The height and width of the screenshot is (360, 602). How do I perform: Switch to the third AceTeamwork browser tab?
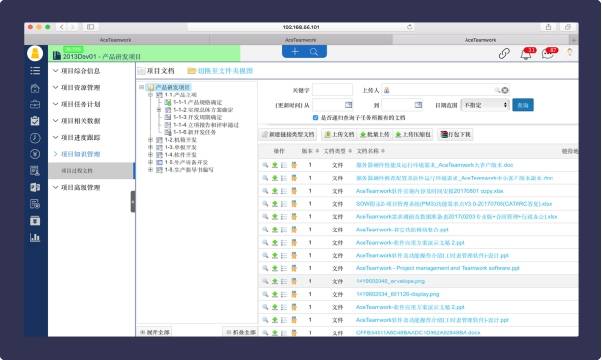(x=480, y=40)
